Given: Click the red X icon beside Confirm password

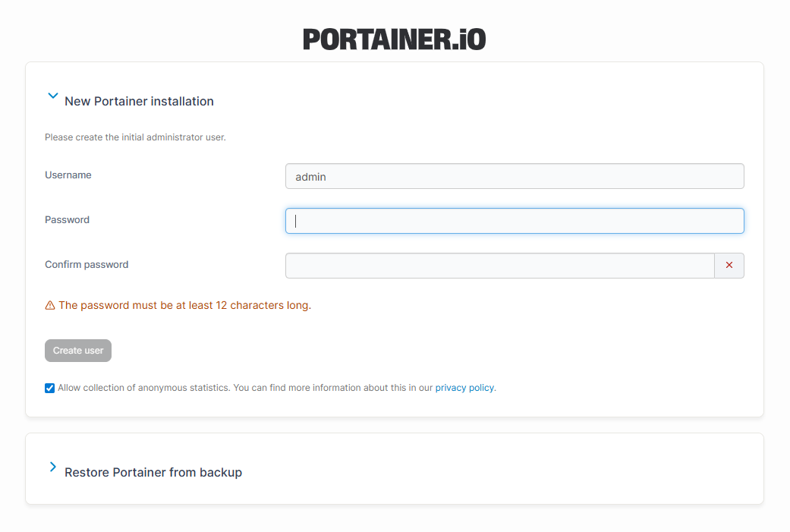Looking at the screenshot, I should pos(729,266).
